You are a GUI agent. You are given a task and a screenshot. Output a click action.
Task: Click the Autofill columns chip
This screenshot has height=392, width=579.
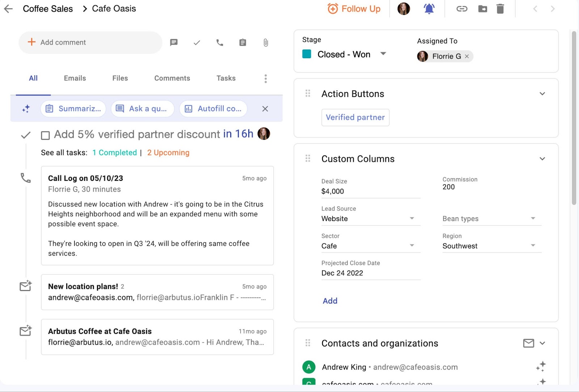[x=213, y=108]
